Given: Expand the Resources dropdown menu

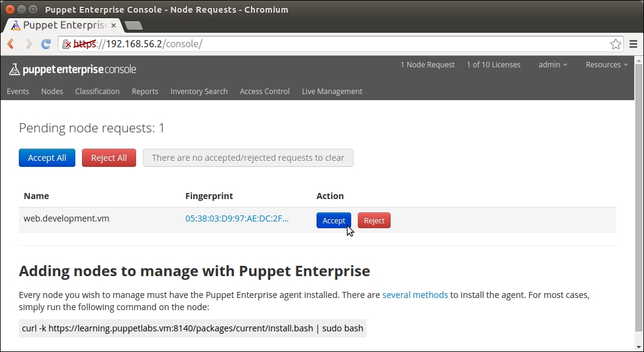Looking at the screenshot, I should tap(606, 65).
